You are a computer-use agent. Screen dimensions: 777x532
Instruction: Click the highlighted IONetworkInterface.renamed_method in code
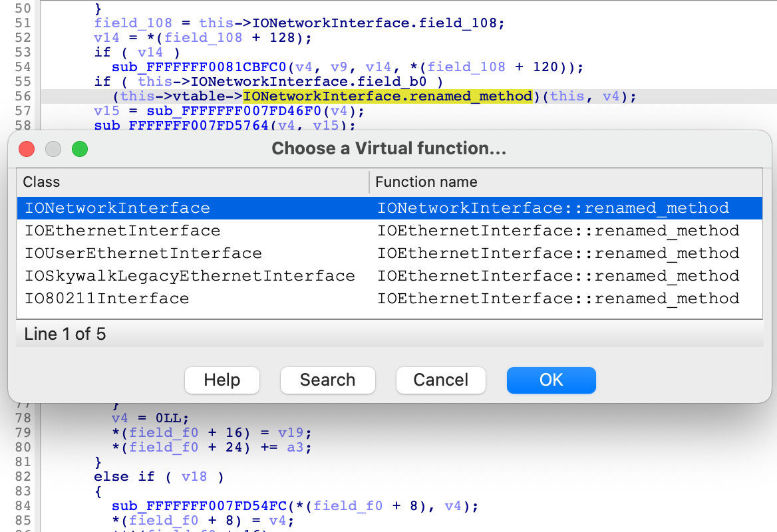(x=388, y=96)
